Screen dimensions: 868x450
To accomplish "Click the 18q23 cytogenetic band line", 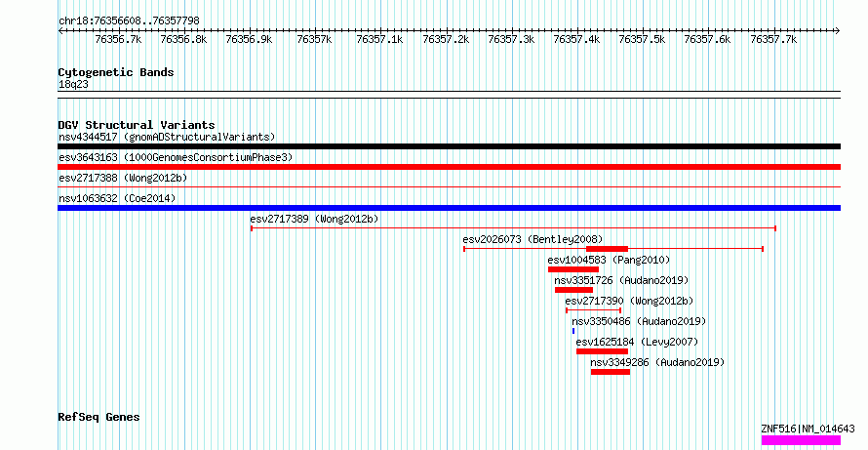I will [449, 95].
